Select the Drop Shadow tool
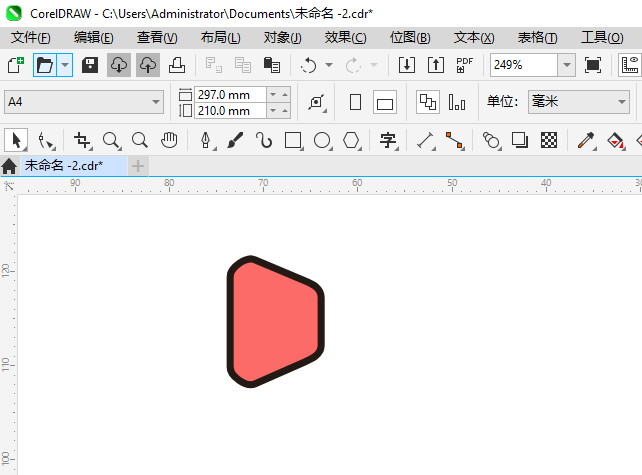642x475 pixels. click(520, 140)
